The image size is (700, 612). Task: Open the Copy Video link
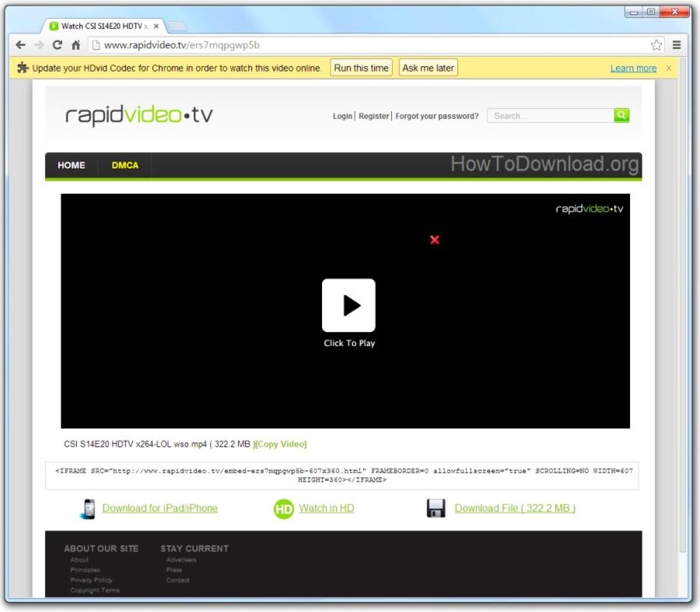(x=281, y=444)
